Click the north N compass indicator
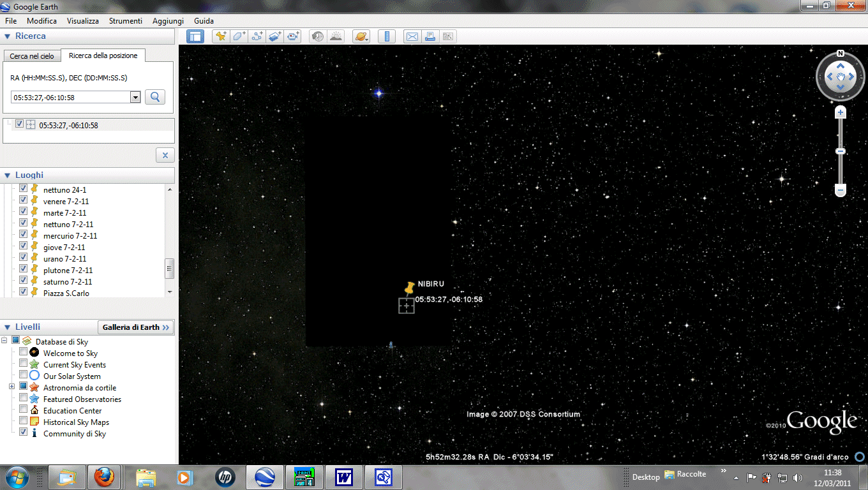Screen dimensions: 868x490 point(841,54)
